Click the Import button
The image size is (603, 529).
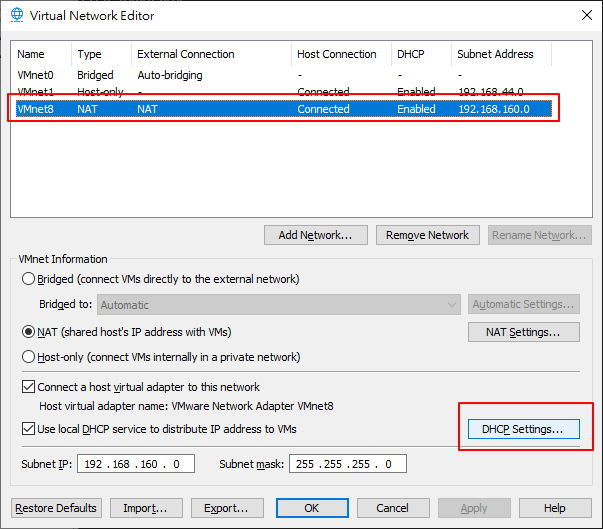coord(146,508)
